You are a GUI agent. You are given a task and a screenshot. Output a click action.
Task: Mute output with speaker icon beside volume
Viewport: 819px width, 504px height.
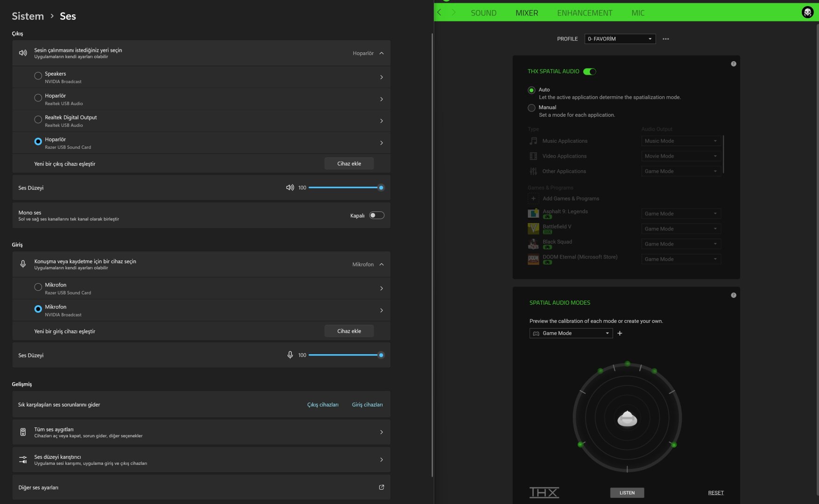point(290,188)
